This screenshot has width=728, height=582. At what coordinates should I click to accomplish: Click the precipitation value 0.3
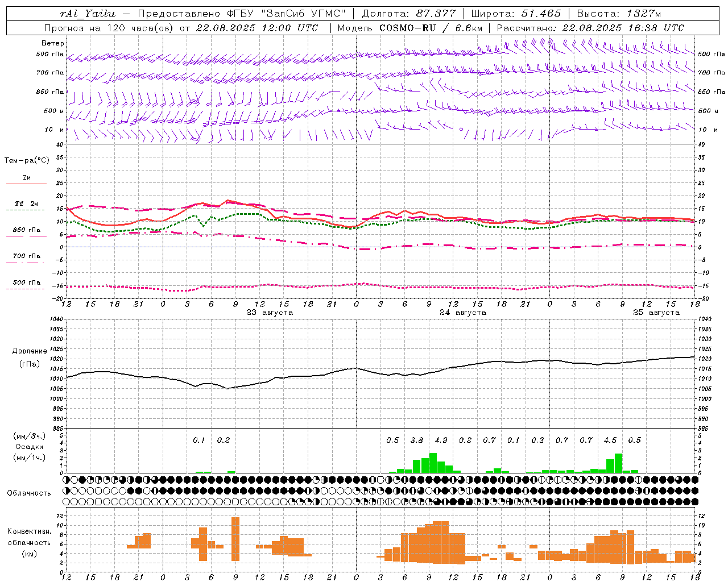click(x=537, y=440)
